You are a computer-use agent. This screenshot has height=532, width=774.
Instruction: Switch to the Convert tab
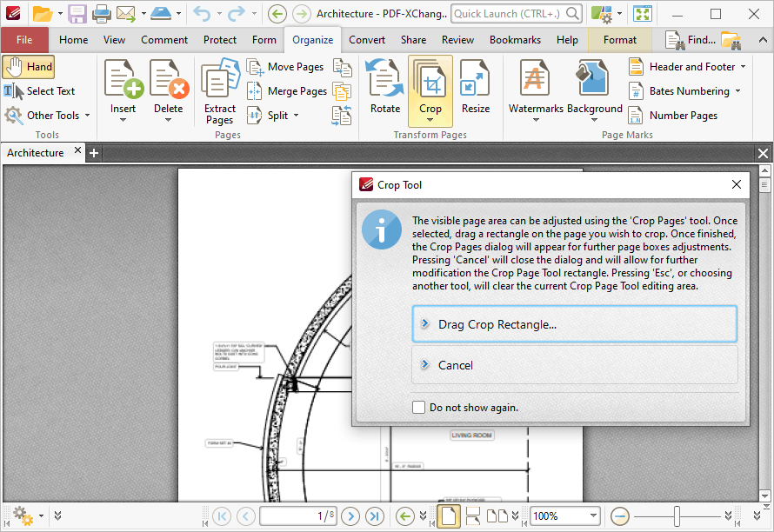click(367, 40)
